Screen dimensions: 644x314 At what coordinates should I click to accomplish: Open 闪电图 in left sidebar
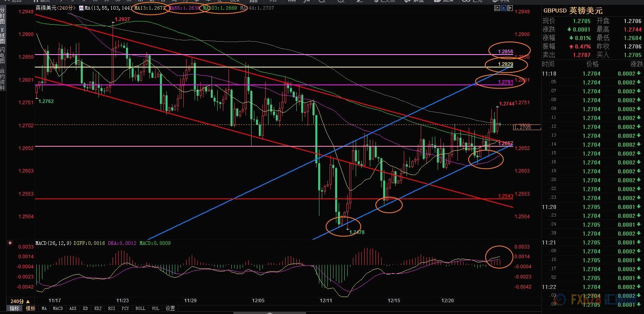click(2, 55)
